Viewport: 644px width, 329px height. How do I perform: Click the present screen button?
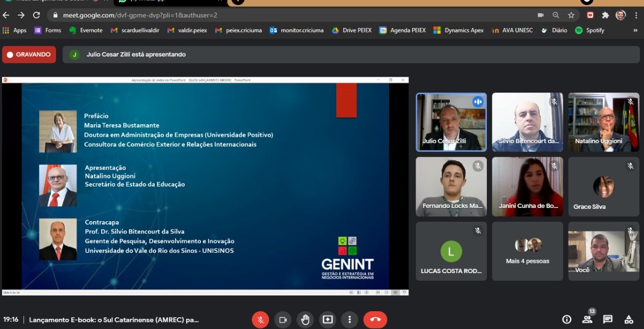(328, 320)
